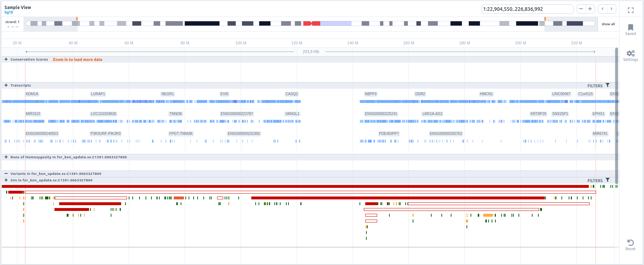Navigate to next region with right chevron
The height and width of the screenshot is (265, 644).
click(612, 9)
